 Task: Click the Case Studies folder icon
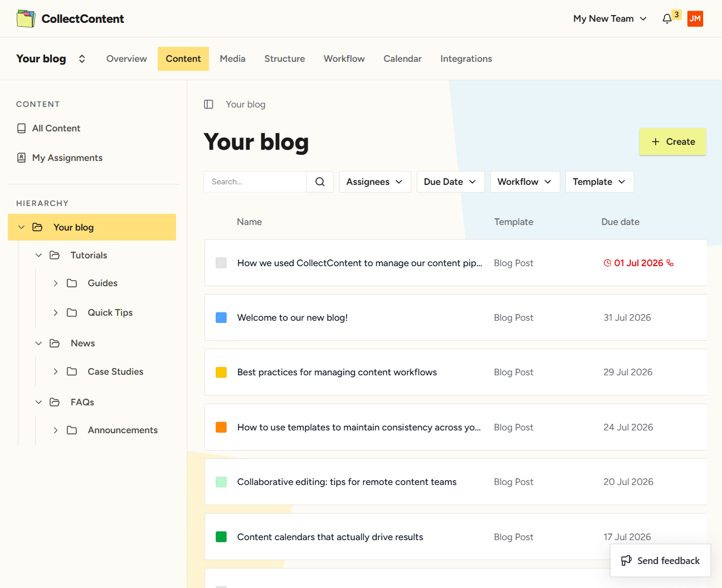72,371
